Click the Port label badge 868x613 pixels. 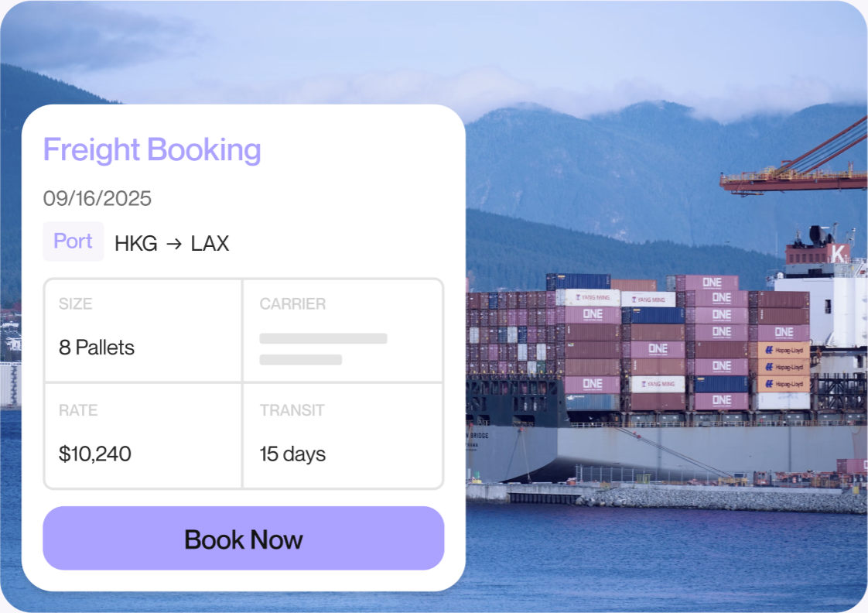[73, 241]
